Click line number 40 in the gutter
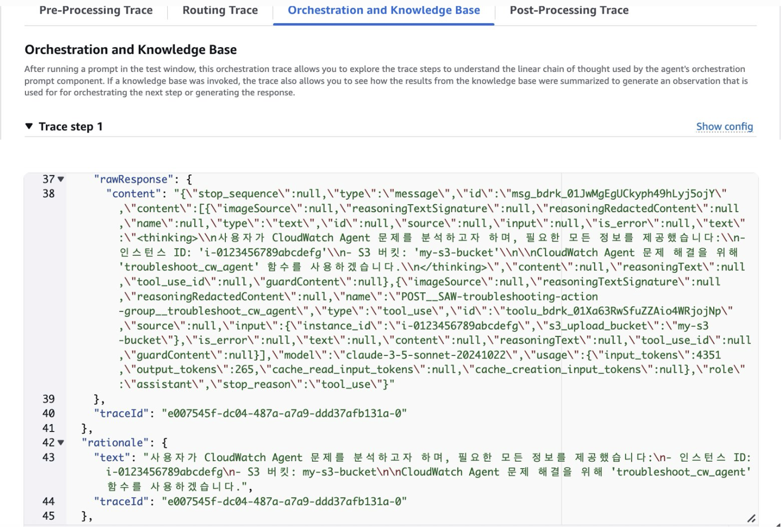This screenshot has height=532, width=783. pos(49,414)
